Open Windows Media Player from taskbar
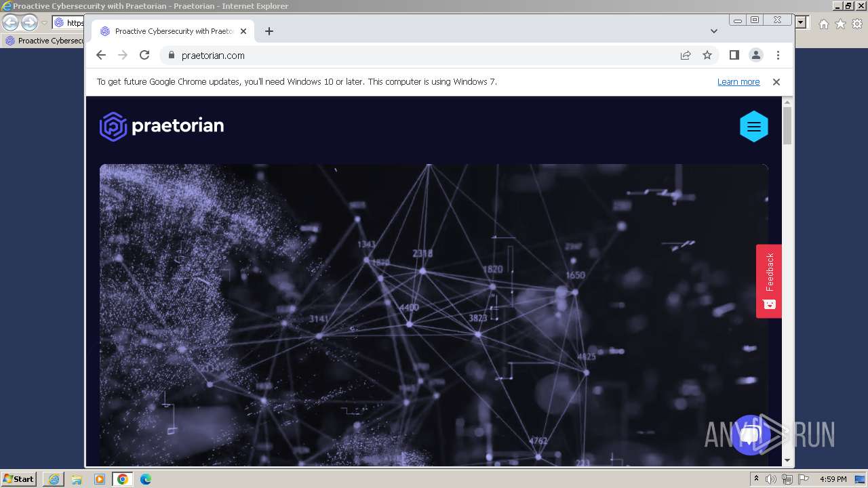This screenshot has width=868, height=488. coord(100,479)
